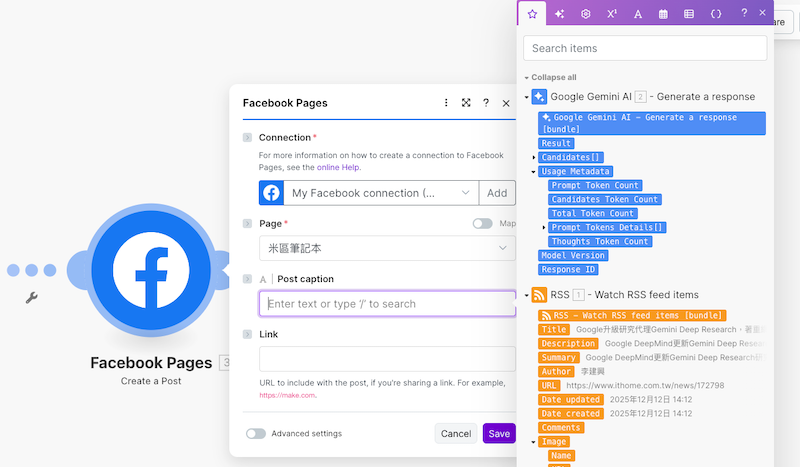Open the array functions table tab

pos(689,13)
